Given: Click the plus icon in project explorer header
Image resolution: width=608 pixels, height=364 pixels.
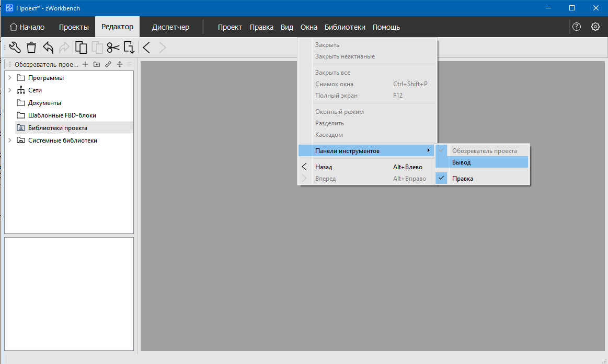Looking at the screenshot, I should 86,65.
